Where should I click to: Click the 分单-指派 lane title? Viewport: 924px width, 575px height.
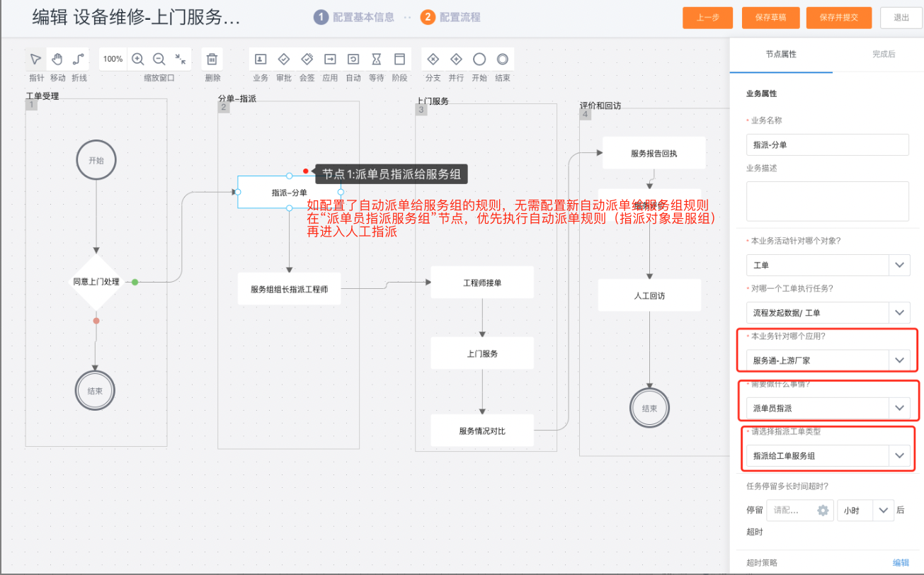(x=237, y=98)
